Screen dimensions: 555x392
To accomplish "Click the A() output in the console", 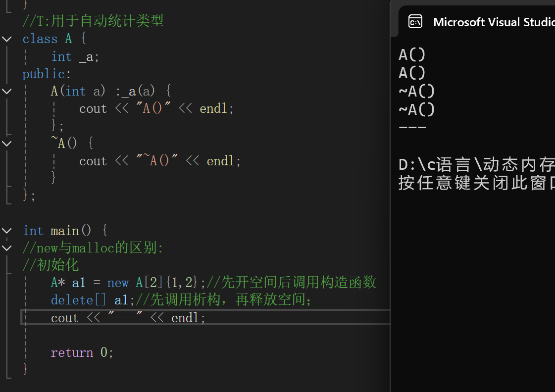I will coord(412,54).
